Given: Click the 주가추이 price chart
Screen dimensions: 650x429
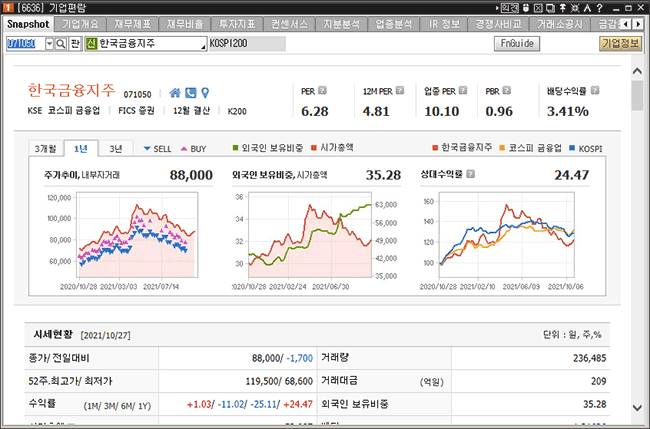Looking at the screenshot, I should 137,235.
